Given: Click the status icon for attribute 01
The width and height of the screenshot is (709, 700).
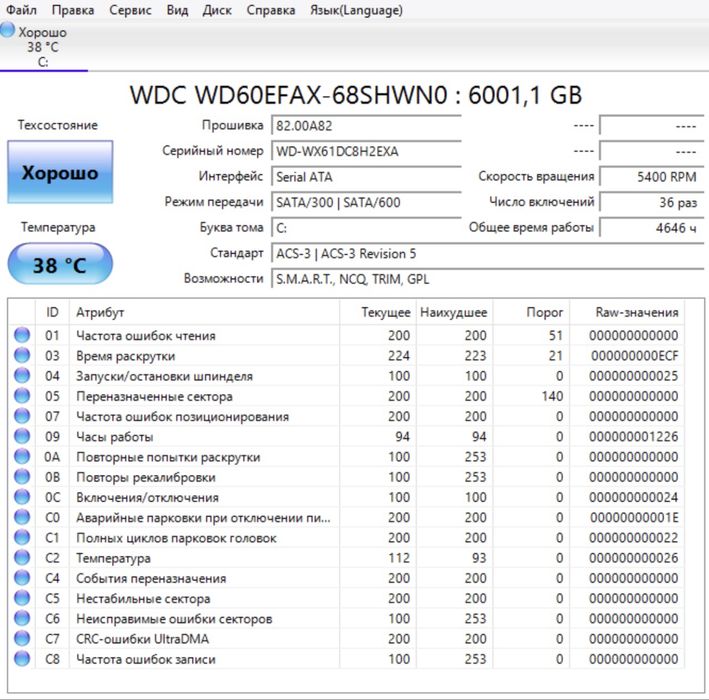Looking at the screenshot, I should coord(22,335).
